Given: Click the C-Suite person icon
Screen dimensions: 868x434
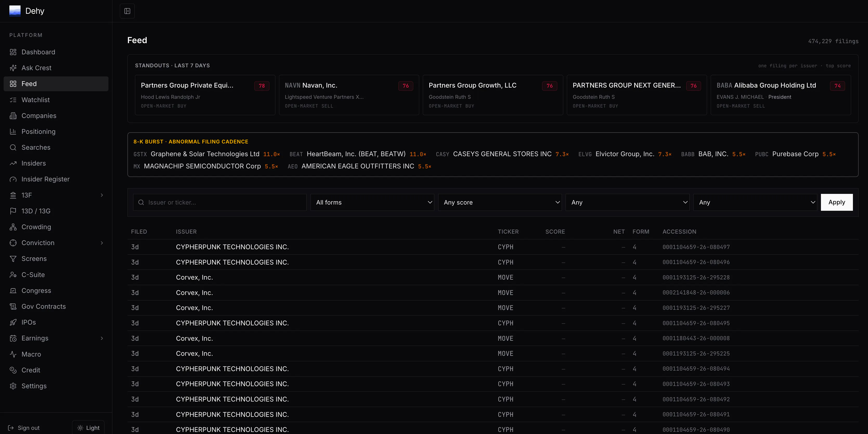Looking at the screenshot, I should coord(13,275).
